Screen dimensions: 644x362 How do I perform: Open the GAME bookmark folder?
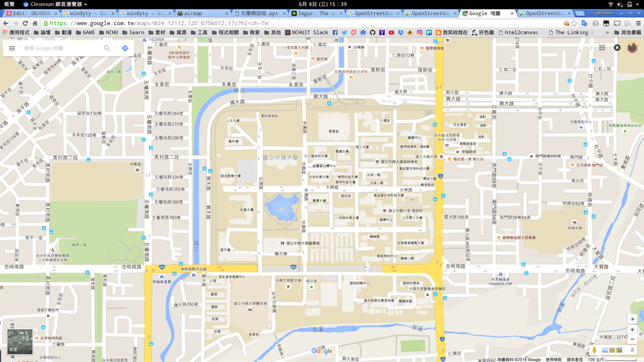(85, 33)
